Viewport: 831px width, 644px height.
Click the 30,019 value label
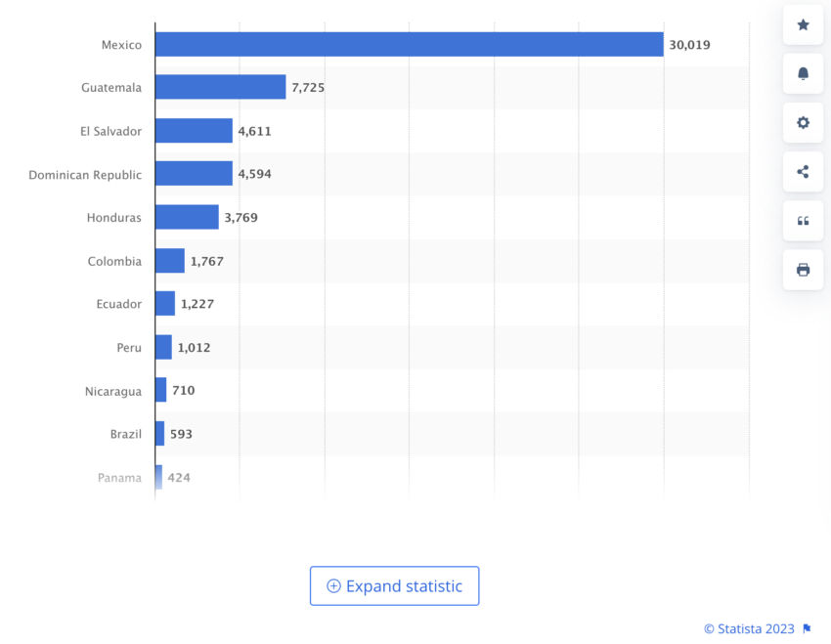coord(689,45)
